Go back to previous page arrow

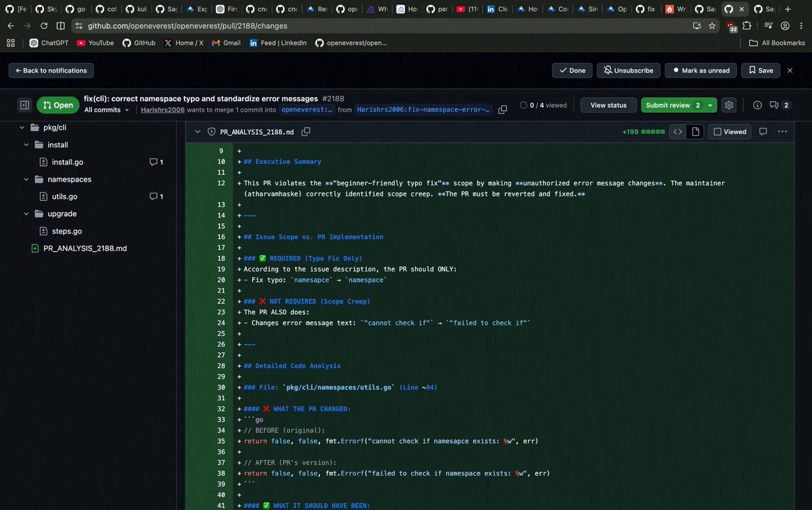click(11, 26)
